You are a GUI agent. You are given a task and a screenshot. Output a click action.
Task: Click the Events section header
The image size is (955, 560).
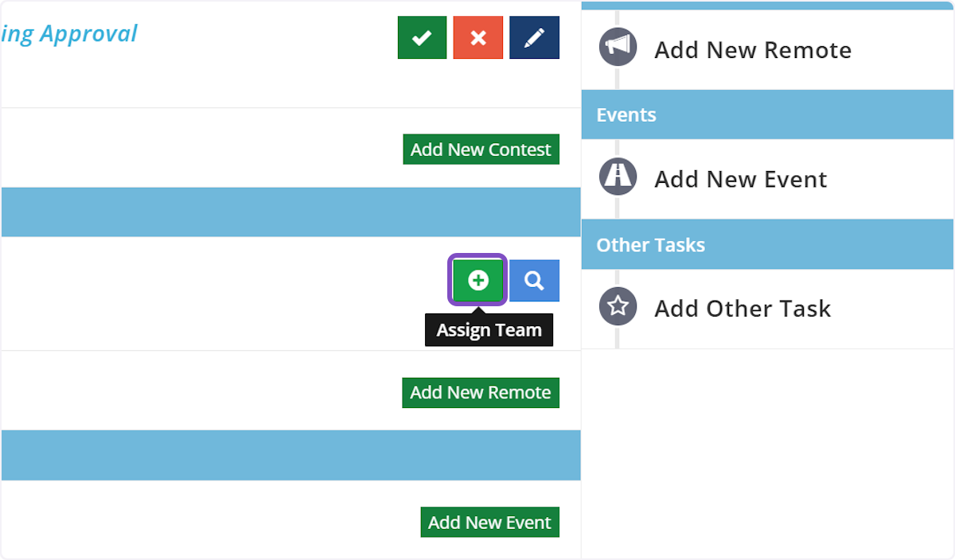[626, 115]
